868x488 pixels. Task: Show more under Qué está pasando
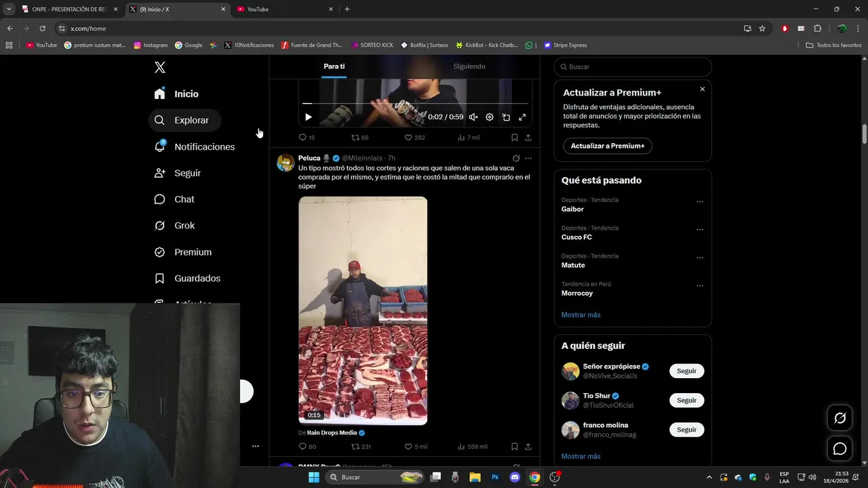(580, 315)
